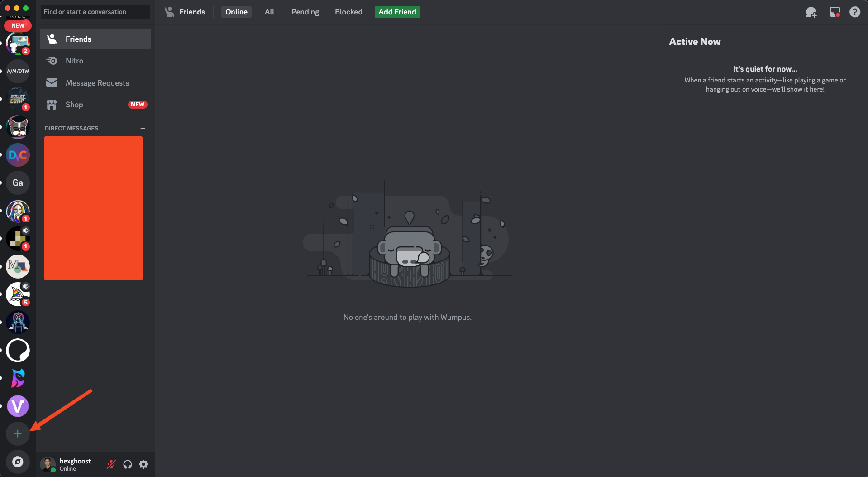This screenshot has width=868, height=477.
Task: Open the purple V server icon
Action: 18,406
